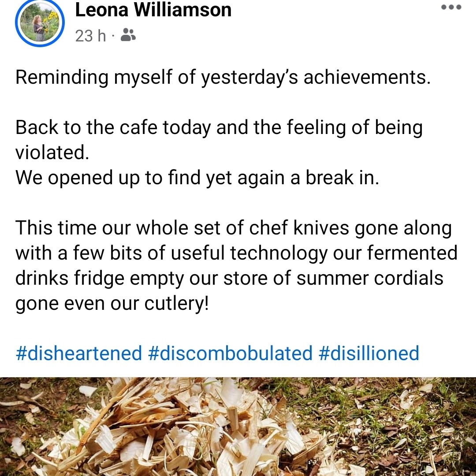Screen dimensions: 476x476
Task: Click the 23 h post timestamp
Action: pos(90,36)
